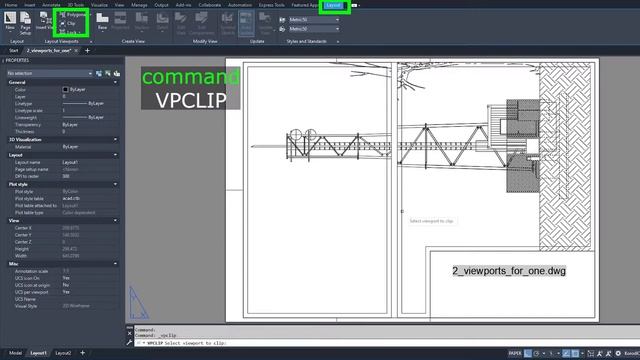Close the 2_viewports_for_one drawing tab
640x360 pixels.
tap(76, 51)
